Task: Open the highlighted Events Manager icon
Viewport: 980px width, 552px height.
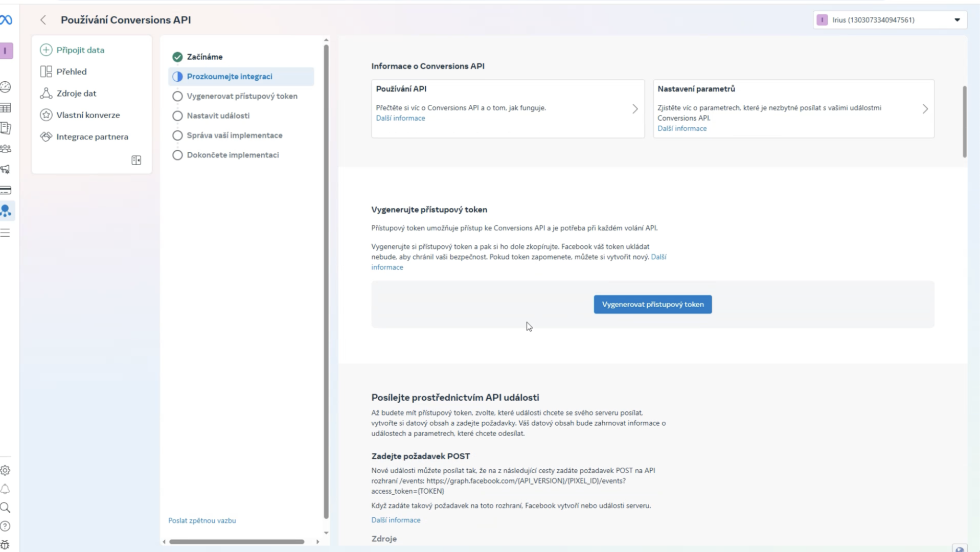Action: [6, 211]
